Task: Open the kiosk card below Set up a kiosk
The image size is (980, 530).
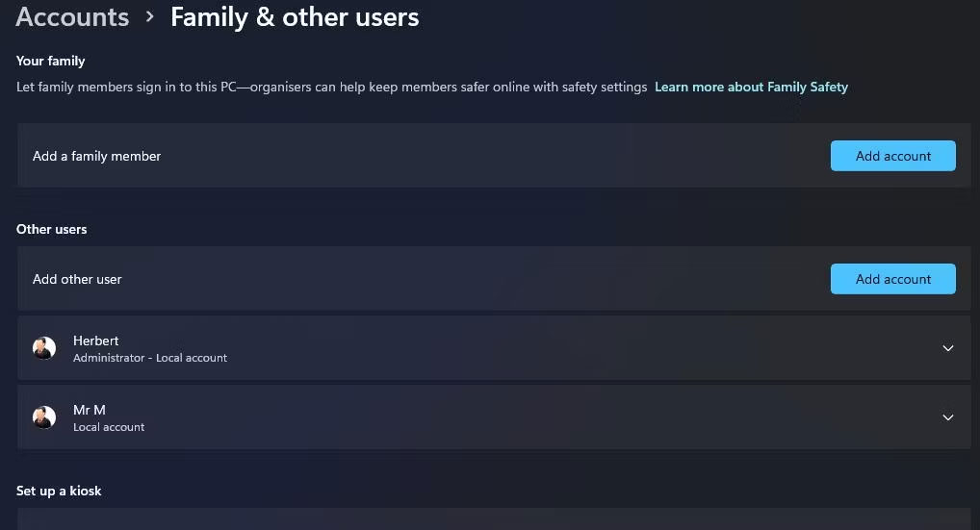Action: [494, 518]
